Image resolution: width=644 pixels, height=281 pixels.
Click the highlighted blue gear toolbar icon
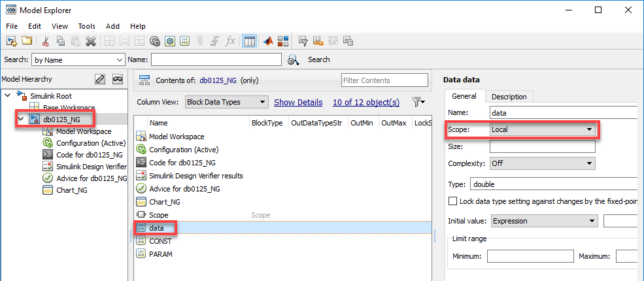tap(170, 41)
